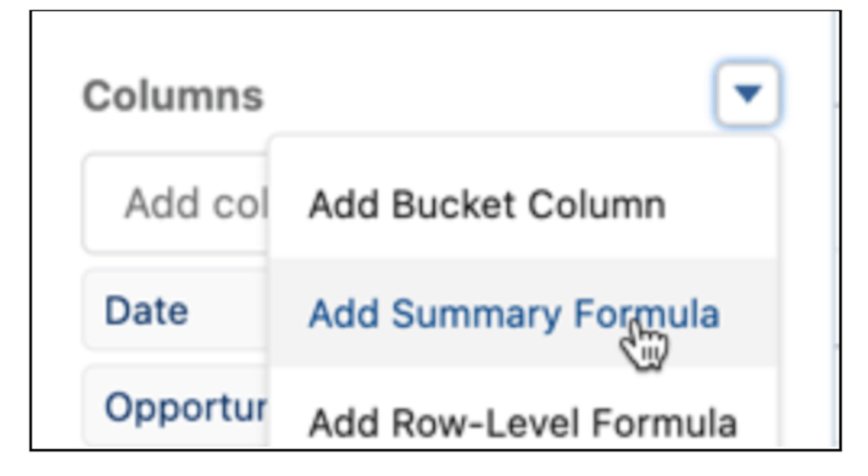Start a new summary formula column
The height and width of the screenshot is (476, 868).
click(x=514, y=314)
